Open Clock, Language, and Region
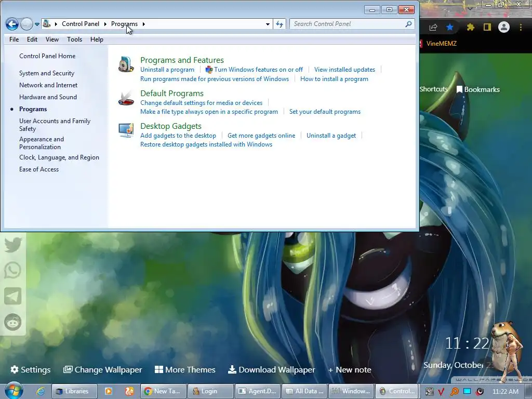Image resolution: width=532 pixels, height=399 pixels. (x=59, y=157)
